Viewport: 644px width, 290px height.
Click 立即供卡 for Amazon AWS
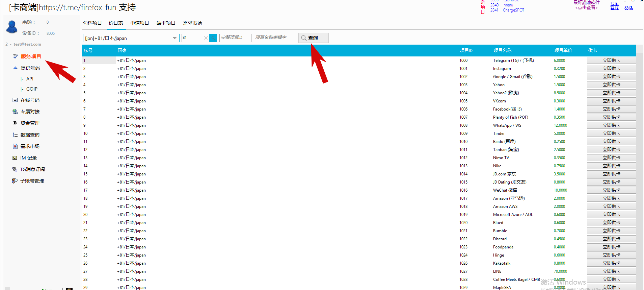(x=611, y=206)
